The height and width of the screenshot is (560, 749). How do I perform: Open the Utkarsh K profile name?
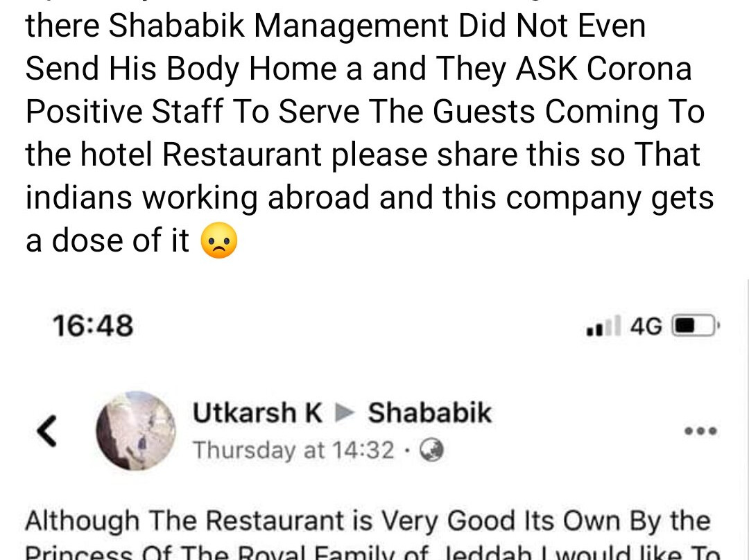pos(257,413)
